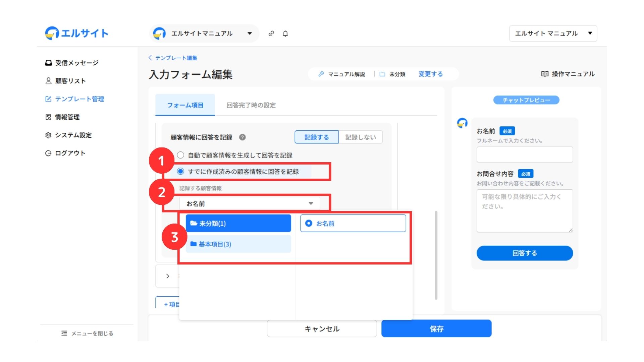Switch to 回答完了時の設定 tab
Image resolution: width=644 pixels, height=362 pixels.
pyautogui.click(x=251, y=105)
